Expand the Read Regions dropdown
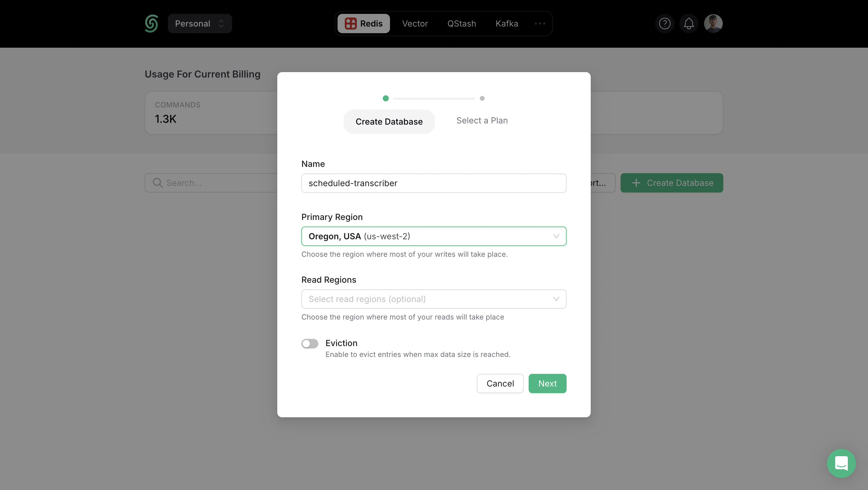The height and width of the screenshot is (490, 868). [434, 298]
